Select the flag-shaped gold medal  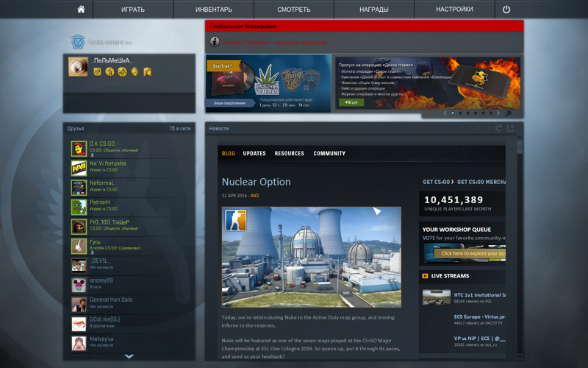[x=148, y=71]
